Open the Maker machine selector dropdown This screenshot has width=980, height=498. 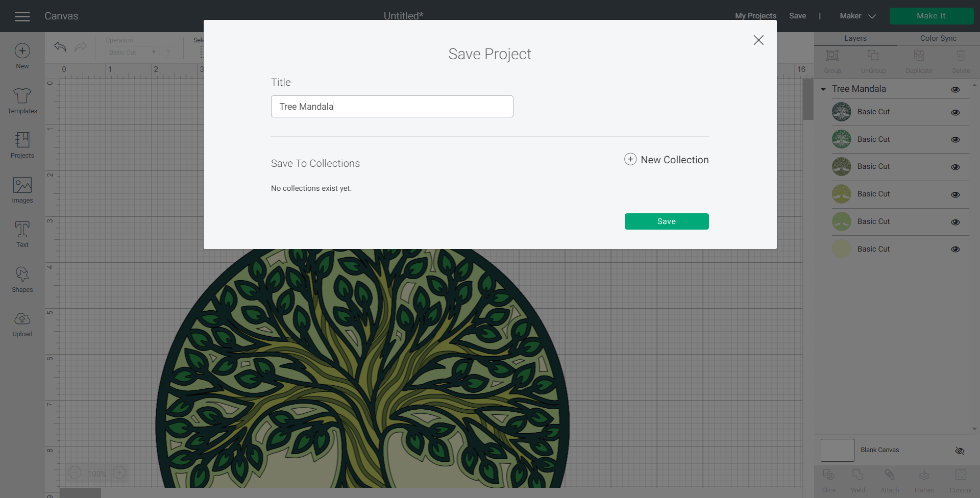(856, 16)
